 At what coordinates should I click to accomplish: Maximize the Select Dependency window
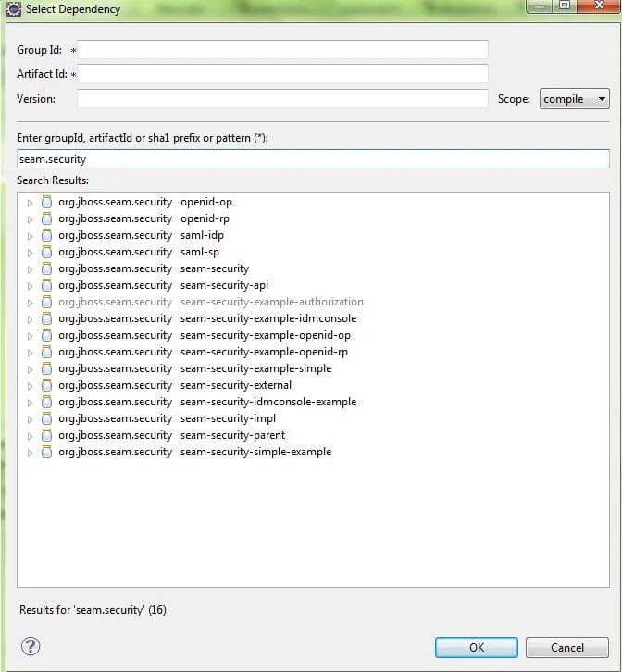pos(565,6)
